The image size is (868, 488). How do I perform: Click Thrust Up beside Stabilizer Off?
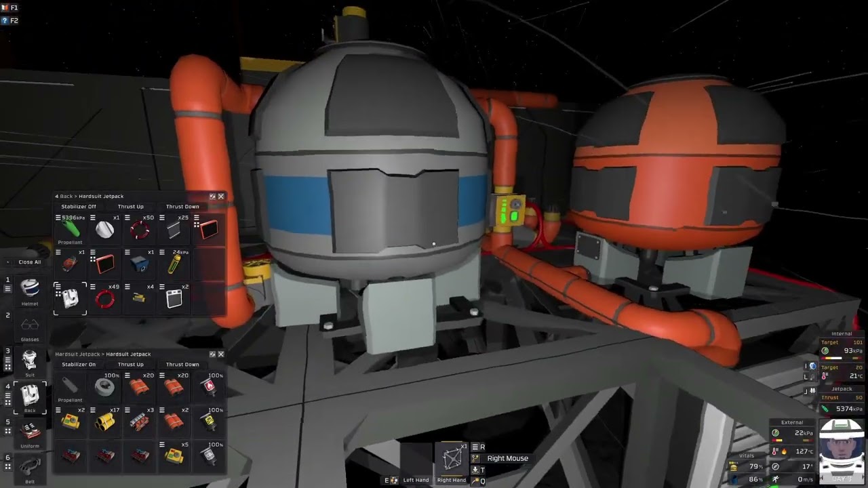pyautogui.click(x=130, y=207)
